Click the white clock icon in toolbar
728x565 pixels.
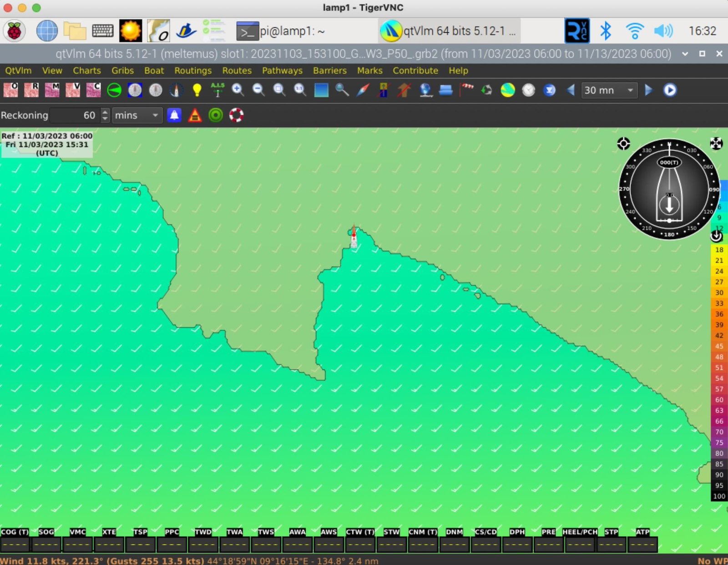[x=528, y=90]
